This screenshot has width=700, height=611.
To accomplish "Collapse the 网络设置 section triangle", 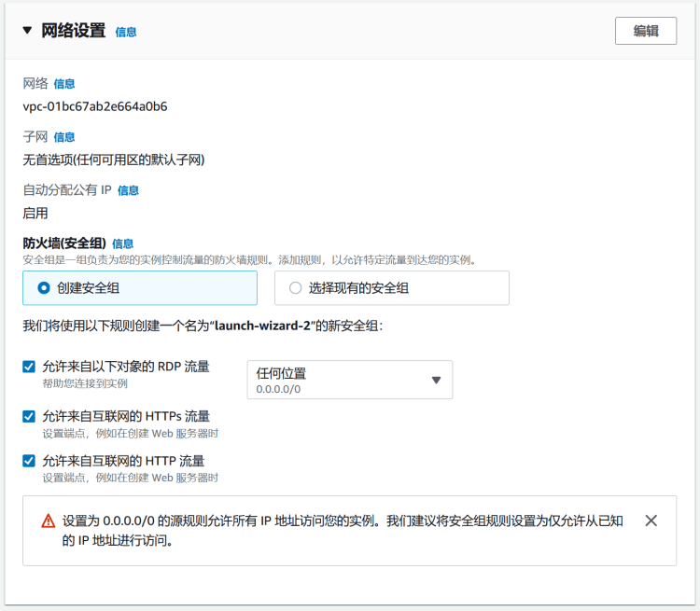I will point(27,30).
